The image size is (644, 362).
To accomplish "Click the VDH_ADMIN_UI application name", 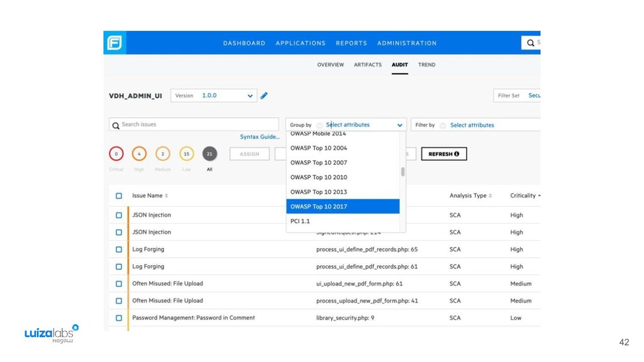I will click(135, 96).
